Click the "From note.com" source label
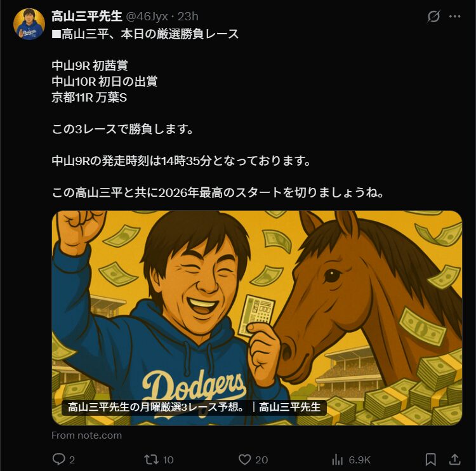Viewport: 476px width, 471px height. [86, 435]
